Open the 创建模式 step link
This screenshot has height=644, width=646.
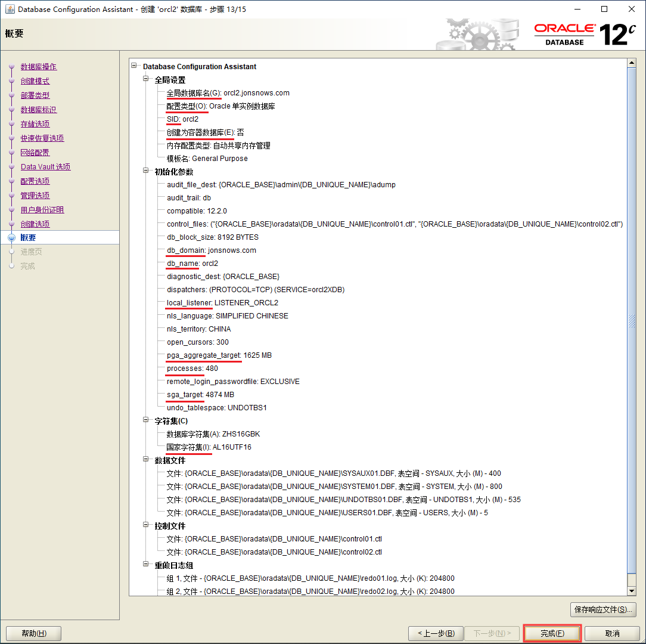[35, 81]
